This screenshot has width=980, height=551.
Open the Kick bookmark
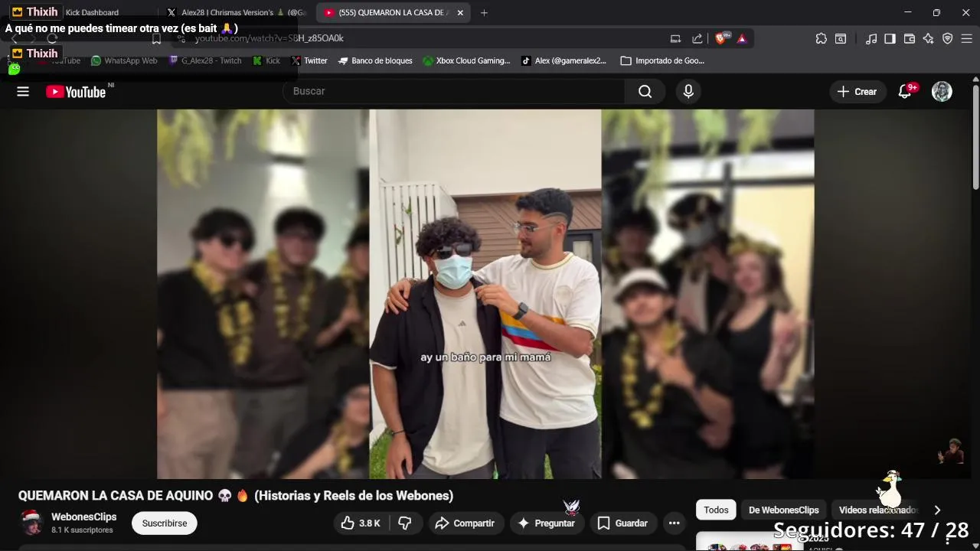[266, 60]
